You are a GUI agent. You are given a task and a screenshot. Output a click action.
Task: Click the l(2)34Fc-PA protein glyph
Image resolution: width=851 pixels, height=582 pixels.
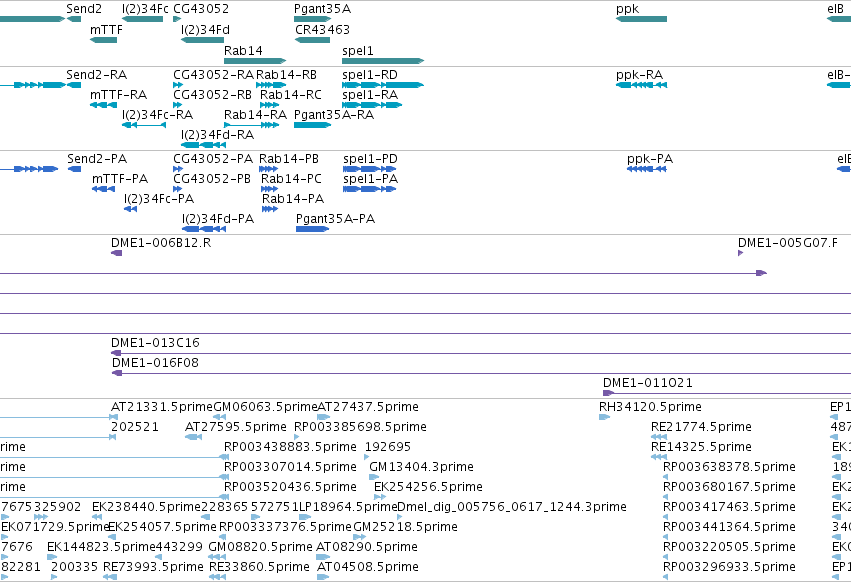130,209
